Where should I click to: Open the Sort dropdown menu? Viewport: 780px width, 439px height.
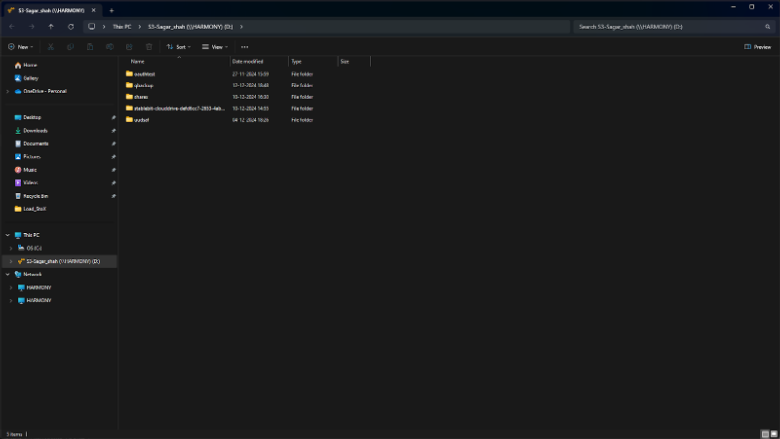[179, 47]
